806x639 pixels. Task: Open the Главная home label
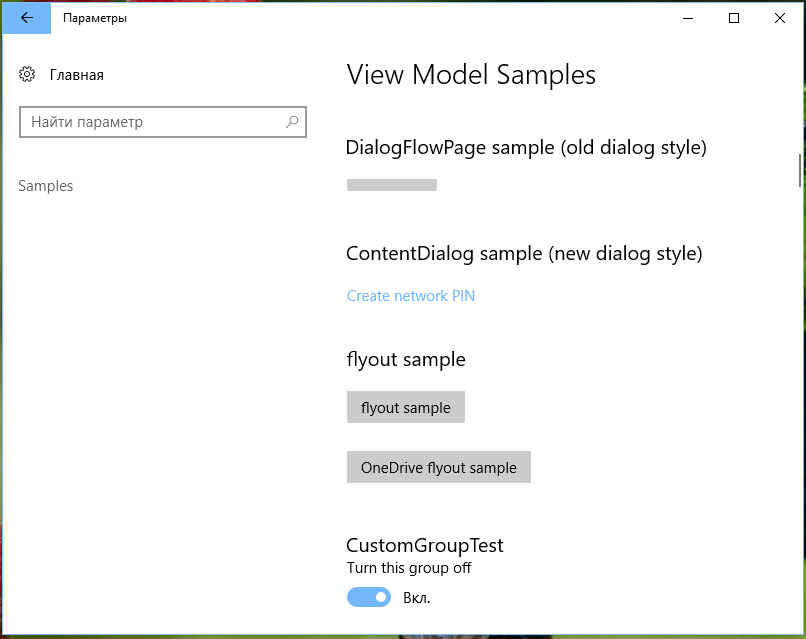[77, 75]
